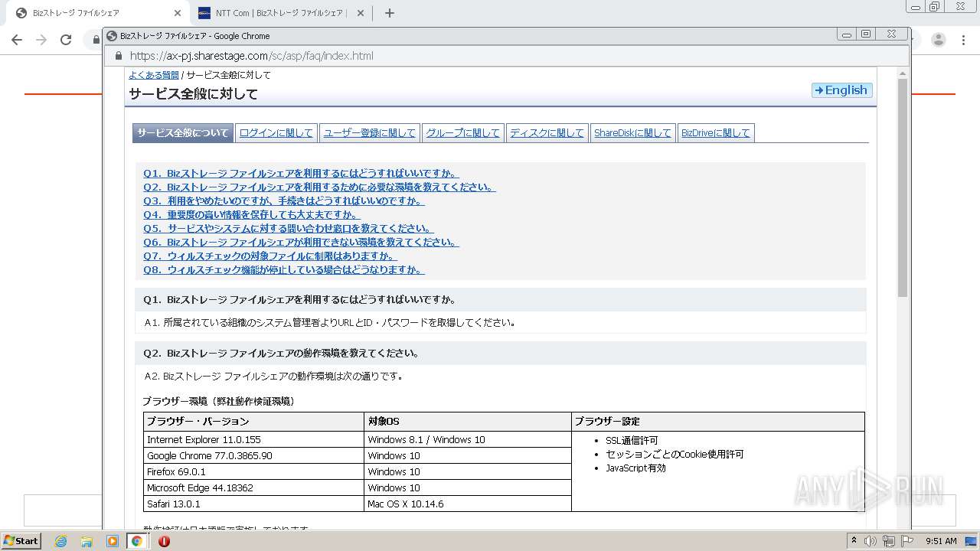Click Google Chrome 77.0.3865.90 table cell
The height and width of the screenshot is (551, 980).
tap(254, 456)
